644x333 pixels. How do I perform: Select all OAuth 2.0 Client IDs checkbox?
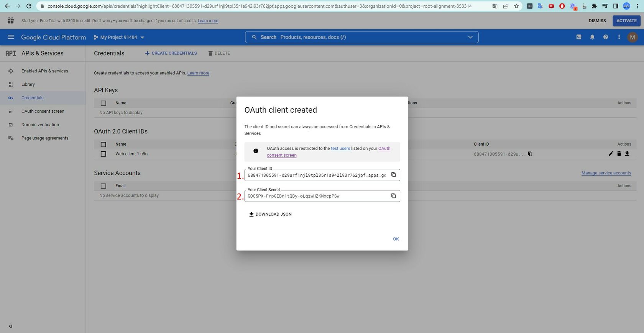[103, 144]
